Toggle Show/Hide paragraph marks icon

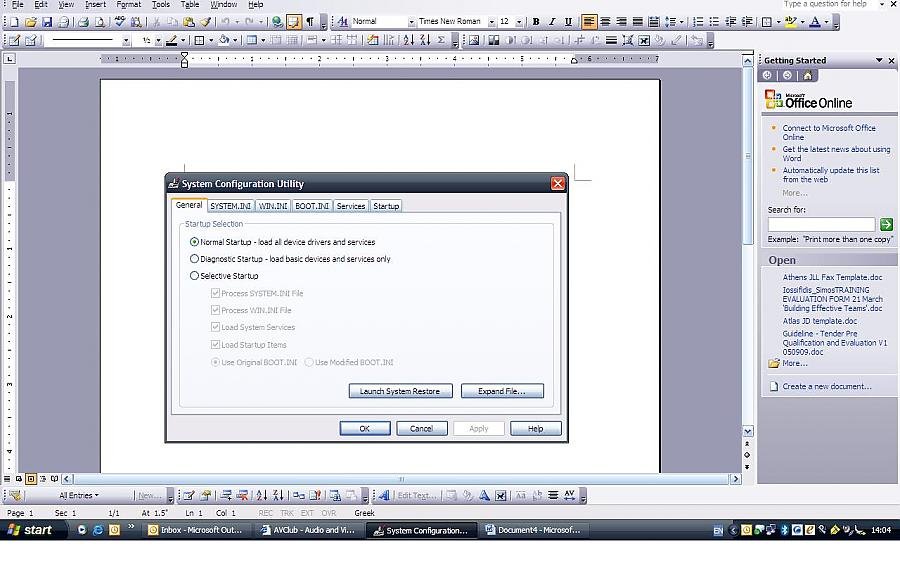[x=310, y=22]
